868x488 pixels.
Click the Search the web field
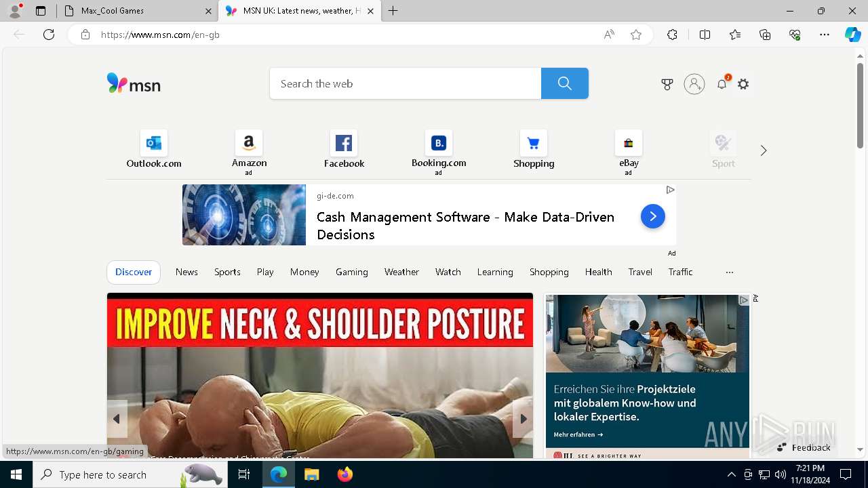[x=406, y=83]
